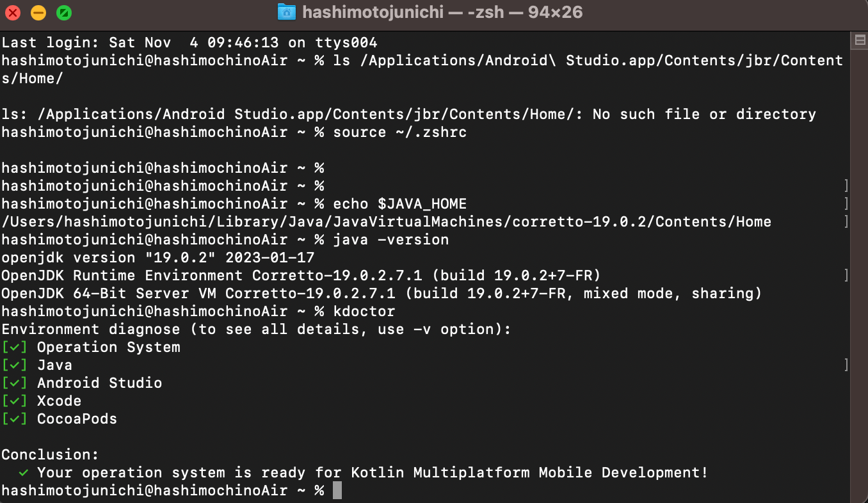Click the "Conclusion:" line
This screenshot has width=868, height=503.
click(51, 455)
